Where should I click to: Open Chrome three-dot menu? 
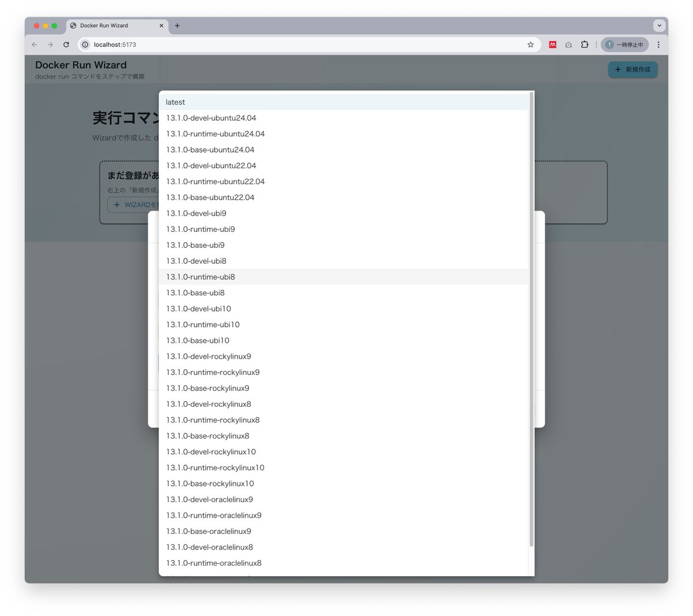click(658, 44)
